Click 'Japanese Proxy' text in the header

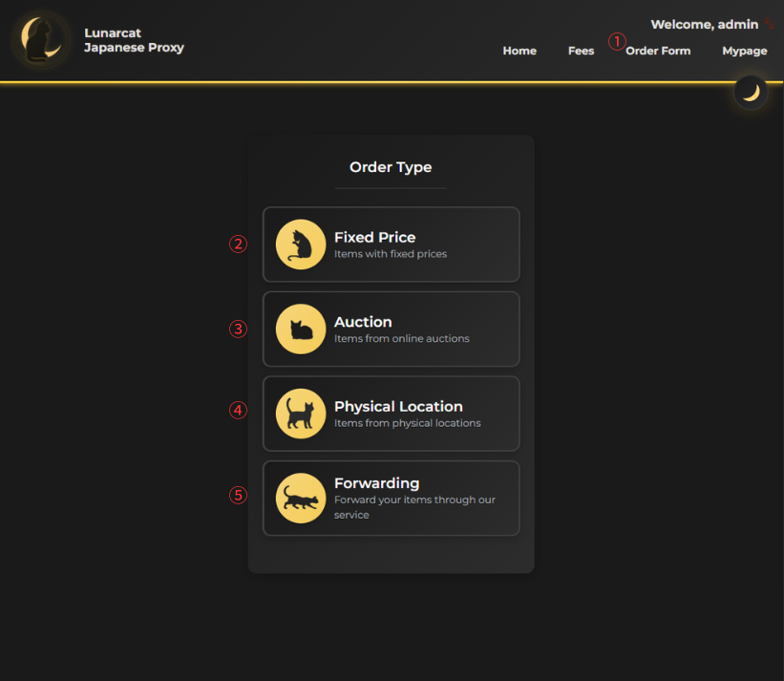134,47
